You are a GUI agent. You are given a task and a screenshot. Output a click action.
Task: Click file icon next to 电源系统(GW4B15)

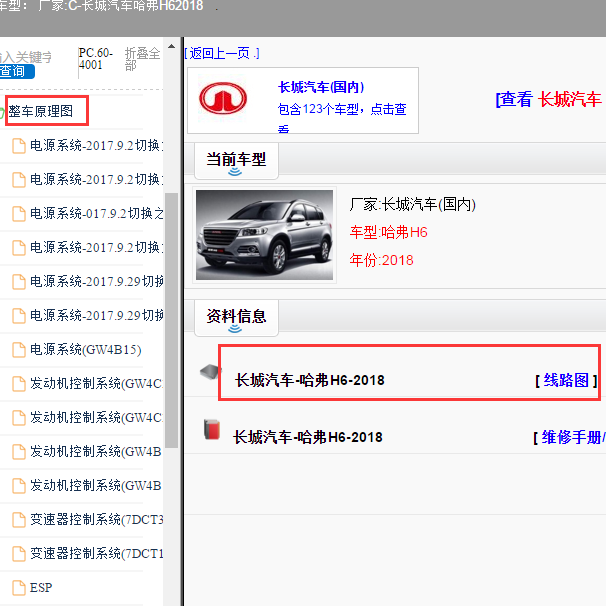click(19, 350)
